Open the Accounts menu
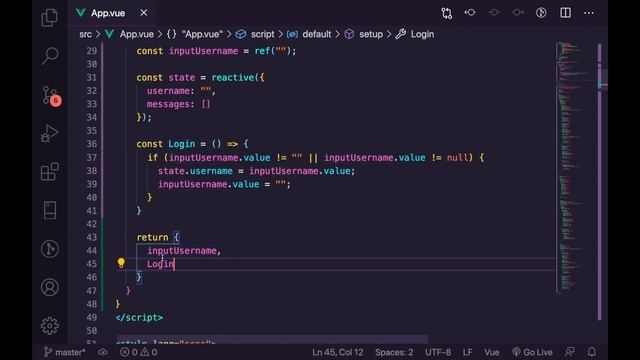Image resolution: width=640 pixels, height=360 pixels. 50,287
